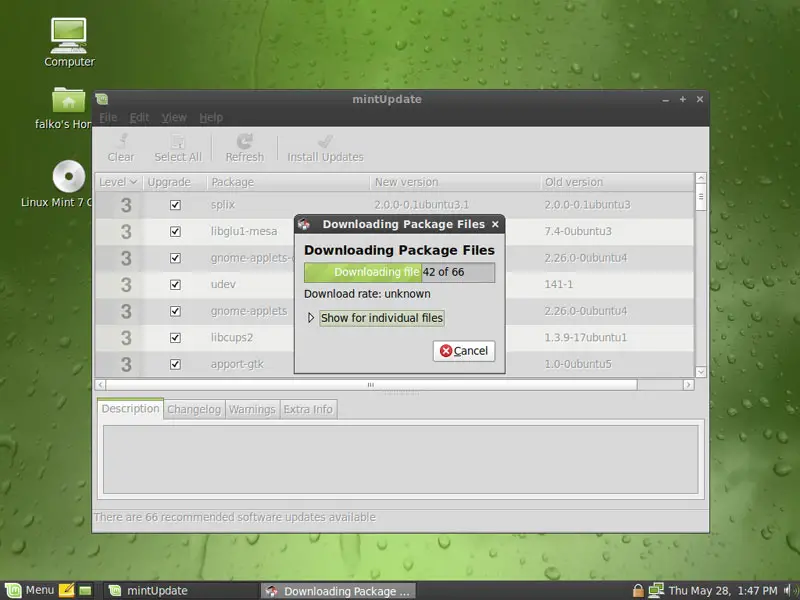Open the File menu
Screen dimensions: 800x600
coord(108,117)
